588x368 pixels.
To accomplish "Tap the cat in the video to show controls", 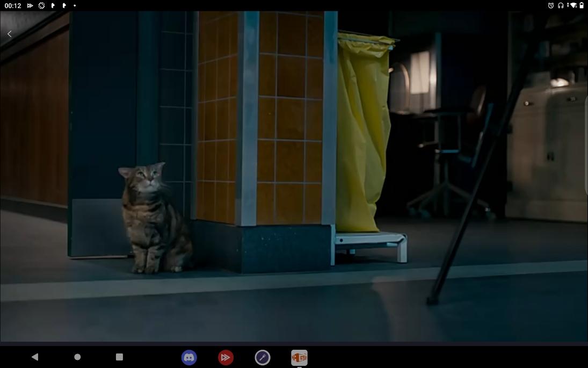I will click(x=152, y=220).
